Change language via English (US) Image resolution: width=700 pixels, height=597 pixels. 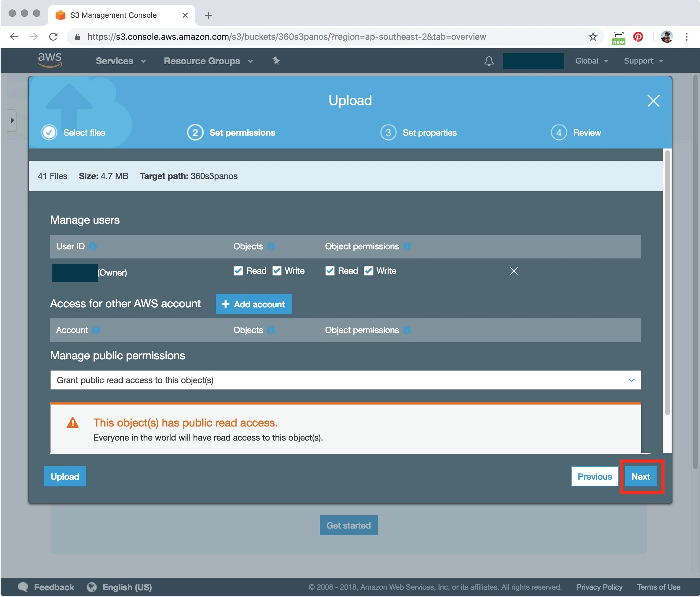pos(127,587)
